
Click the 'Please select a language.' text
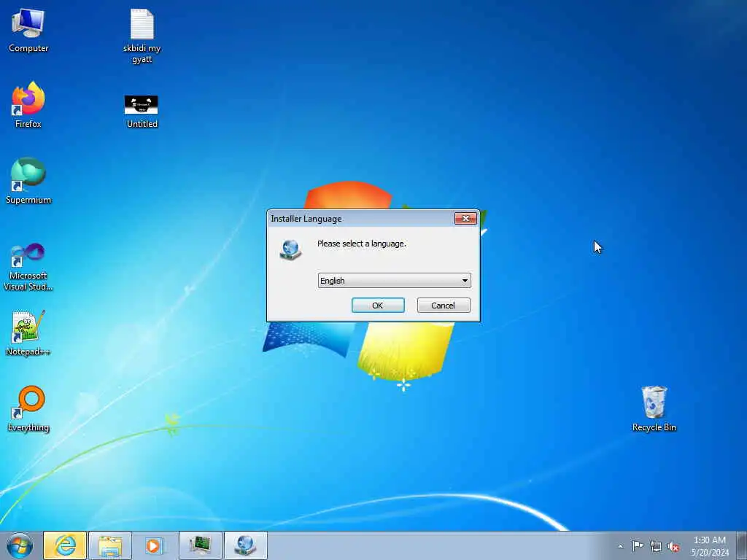coord(362,244)
